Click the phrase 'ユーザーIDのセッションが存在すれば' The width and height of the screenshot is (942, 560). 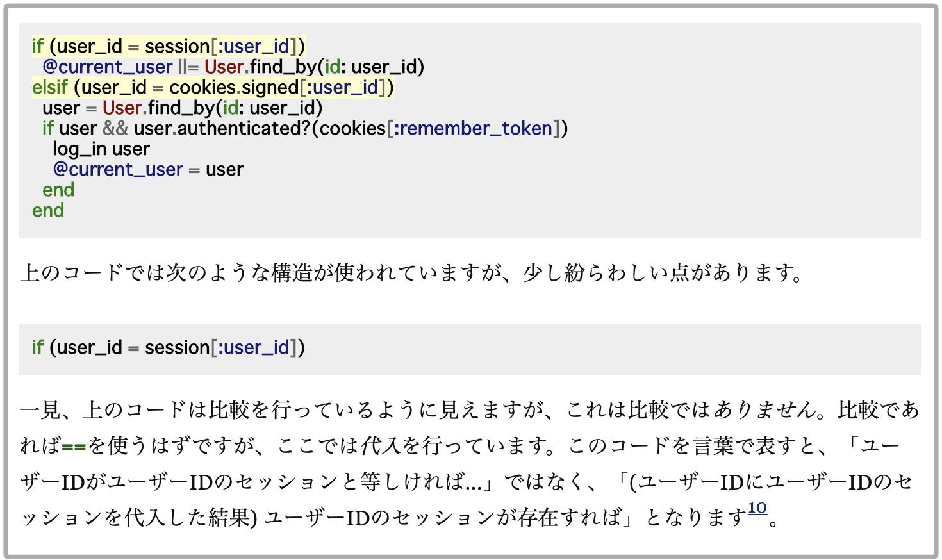443,517
